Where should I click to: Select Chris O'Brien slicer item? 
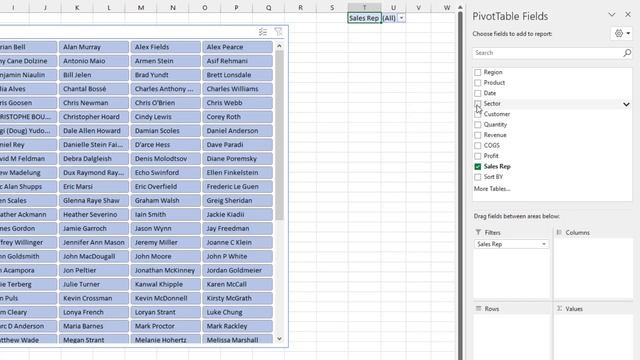pyautogui.click(x=165, y=103)
